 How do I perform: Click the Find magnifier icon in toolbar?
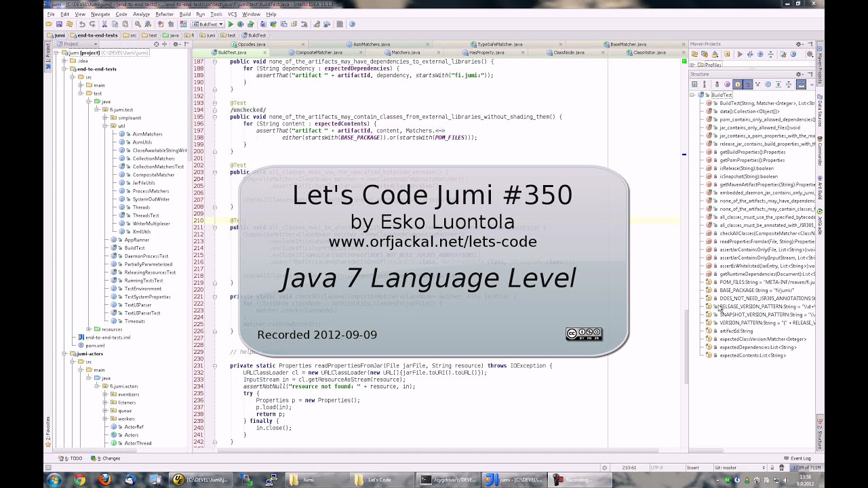pyautogui.click(x=138, y=24)
